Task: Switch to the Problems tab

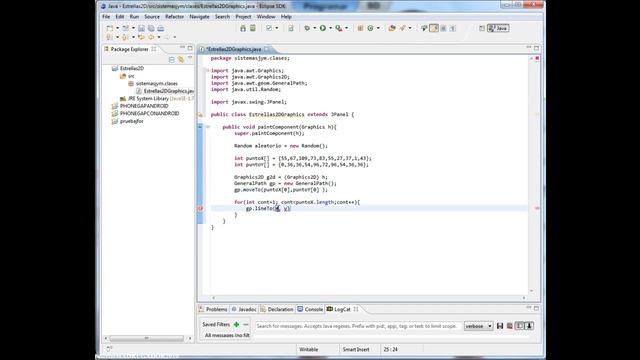Action: click(213, 309)
